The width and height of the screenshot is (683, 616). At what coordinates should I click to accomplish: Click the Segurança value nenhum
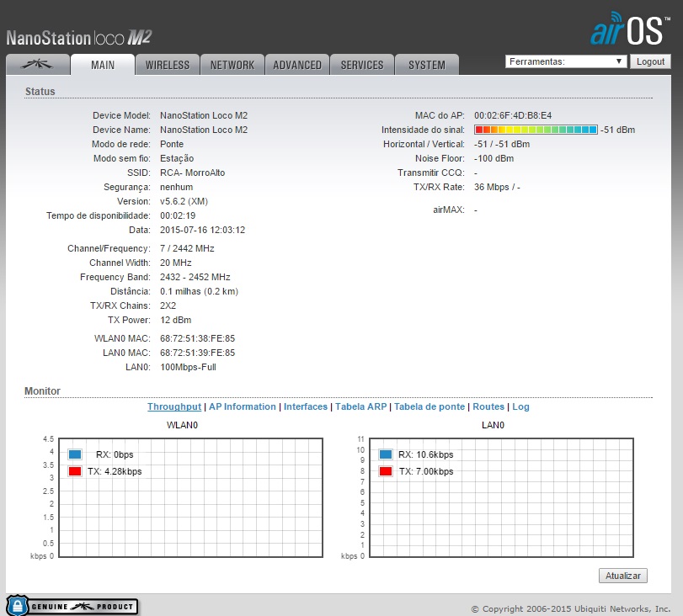[x=176, y=187]
